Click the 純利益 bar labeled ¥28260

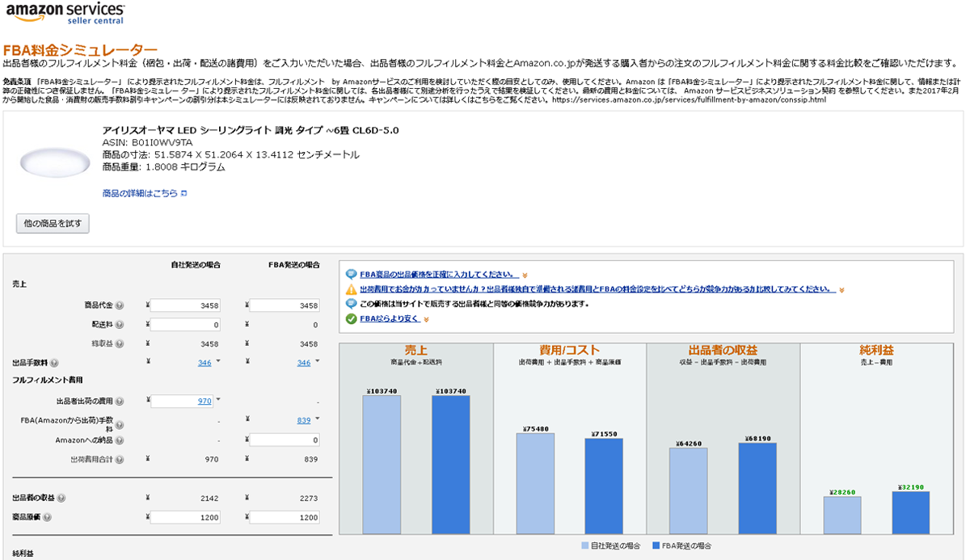point(841,515)
